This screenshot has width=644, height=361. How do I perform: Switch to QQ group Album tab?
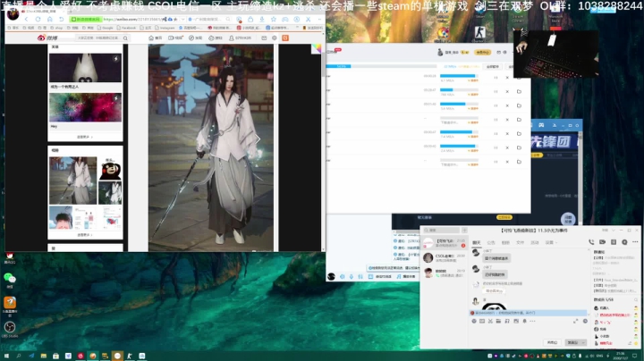(505, 242)
